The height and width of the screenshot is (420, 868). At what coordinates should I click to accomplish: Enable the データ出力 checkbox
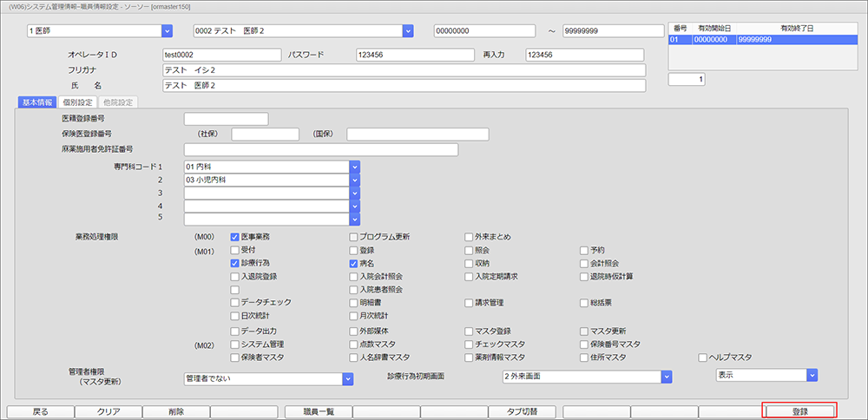point(234,331)
